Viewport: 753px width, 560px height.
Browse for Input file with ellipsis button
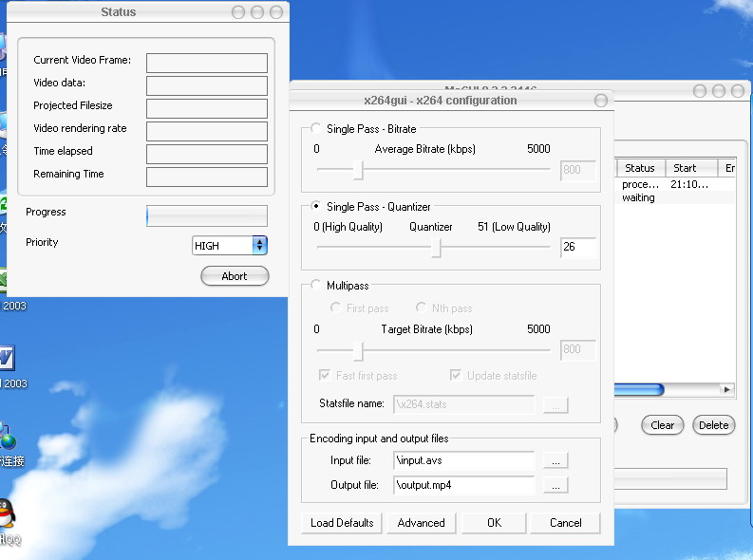coord(555,460)
